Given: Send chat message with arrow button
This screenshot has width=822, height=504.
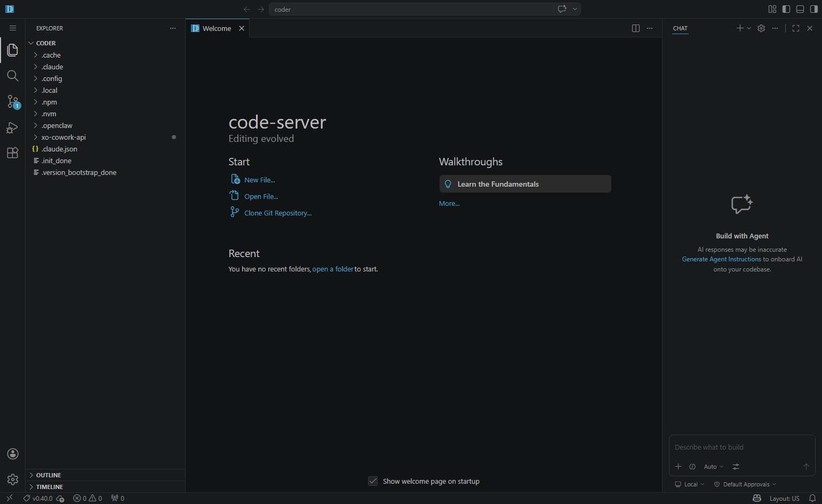Looking at the screenshot, I should [806, 467].
